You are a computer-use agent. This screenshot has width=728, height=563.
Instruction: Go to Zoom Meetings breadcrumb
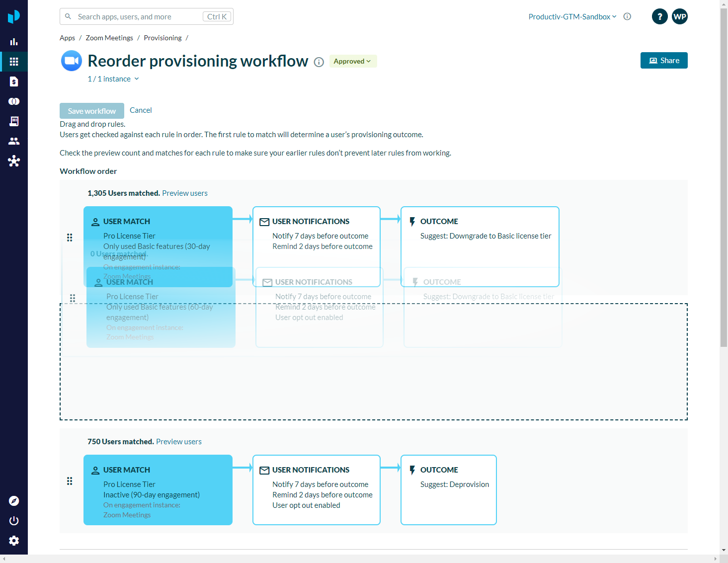[x=109, y=38]
